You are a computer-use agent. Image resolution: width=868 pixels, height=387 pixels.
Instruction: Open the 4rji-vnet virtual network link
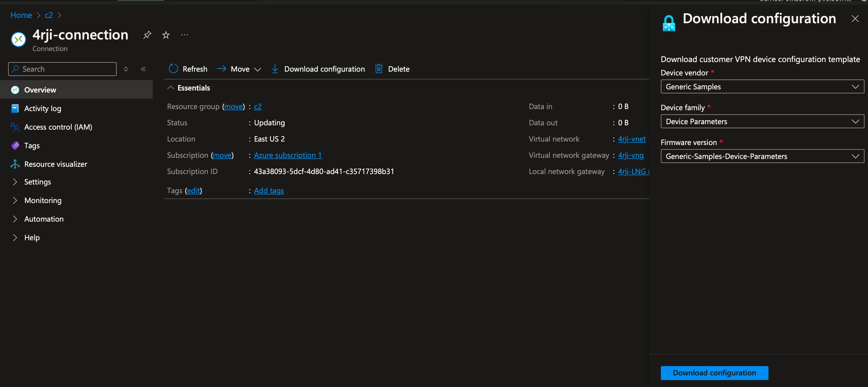[x=632, y=139]
